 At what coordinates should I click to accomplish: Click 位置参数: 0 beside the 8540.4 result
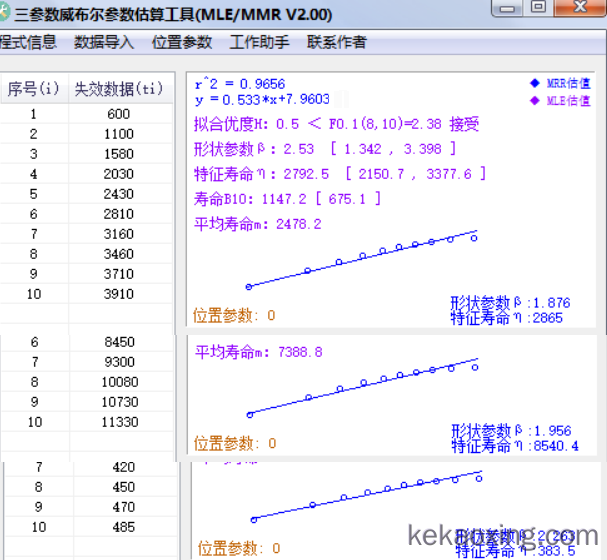(235, 443)
